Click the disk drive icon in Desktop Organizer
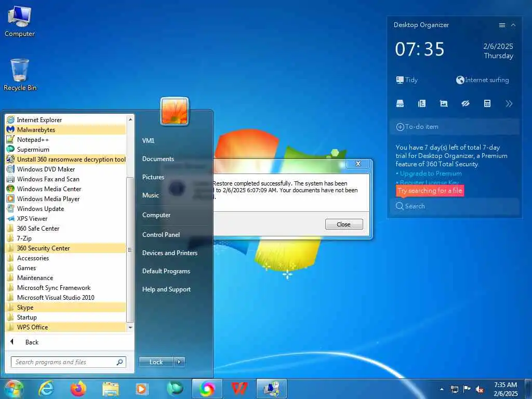The height and width of the screenshot is (399, 532). [400, 104]
